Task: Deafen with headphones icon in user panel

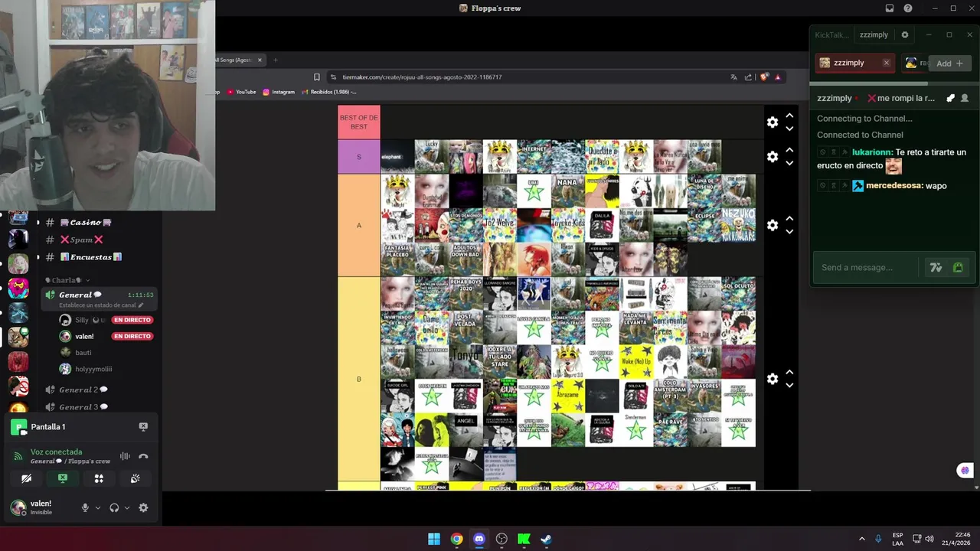Action: (x=114, y=507)
